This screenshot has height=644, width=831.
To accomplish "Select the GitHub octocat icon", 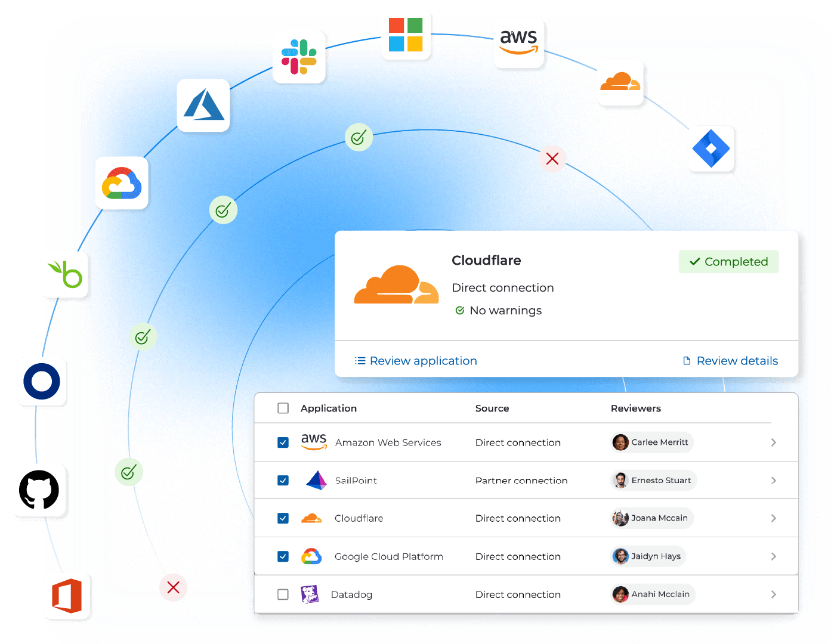I will pyautogui.click(x=39, y=490).
